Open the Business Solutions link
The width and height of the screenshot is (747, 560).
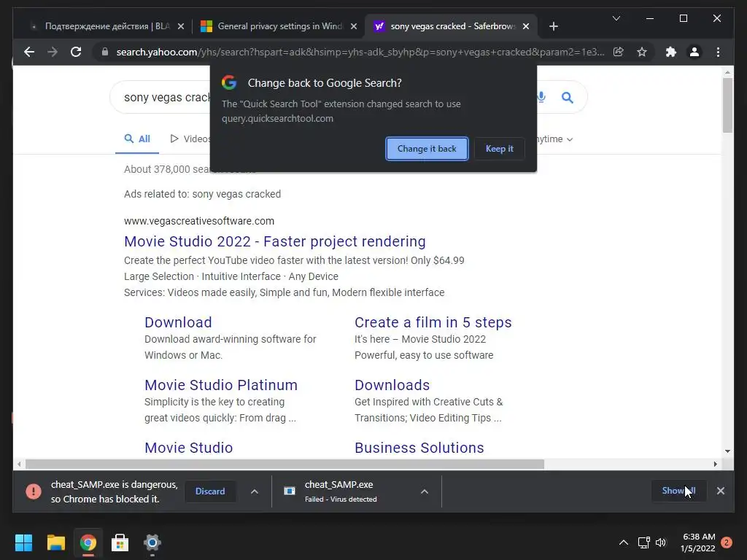coord(419,448)
